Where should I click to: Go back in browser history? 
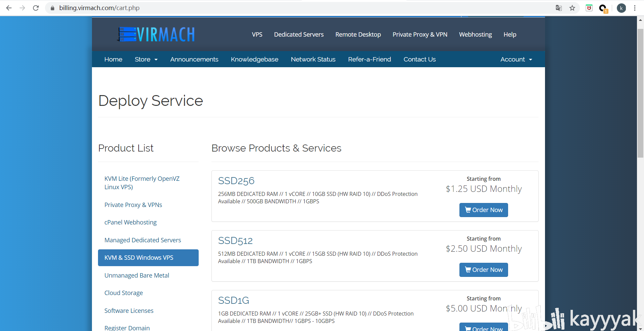pyautogui.click(x=9, y=8)
